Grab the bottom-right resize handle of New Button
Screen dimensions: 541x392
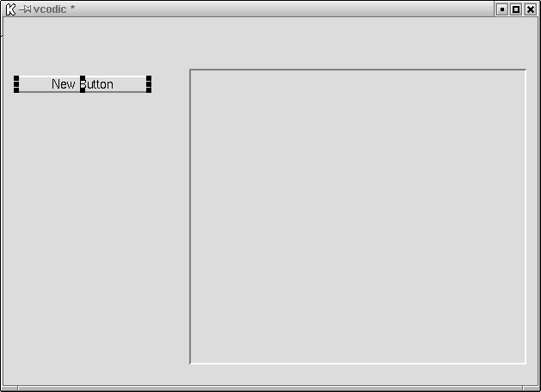pyautogui.click(x=149, y=90)
